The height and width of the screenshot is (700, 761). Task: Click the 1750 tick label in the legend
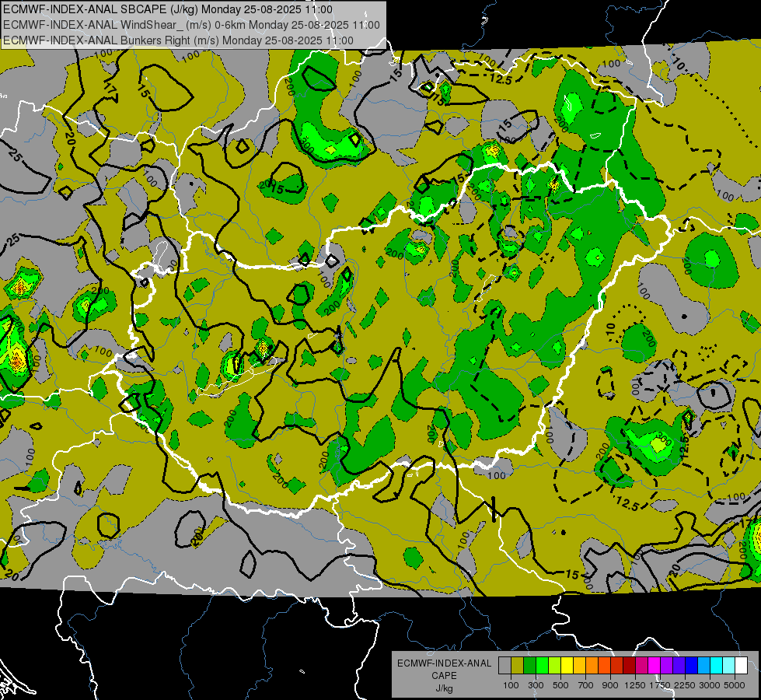pos(660,685)
